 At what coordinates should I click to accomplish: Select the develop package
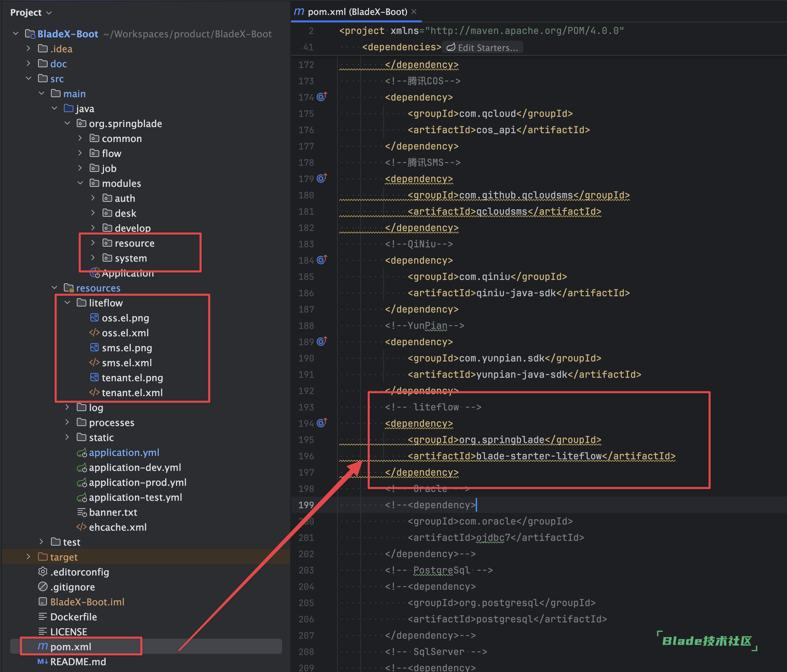pyautogui.click(x=133, y=228)
